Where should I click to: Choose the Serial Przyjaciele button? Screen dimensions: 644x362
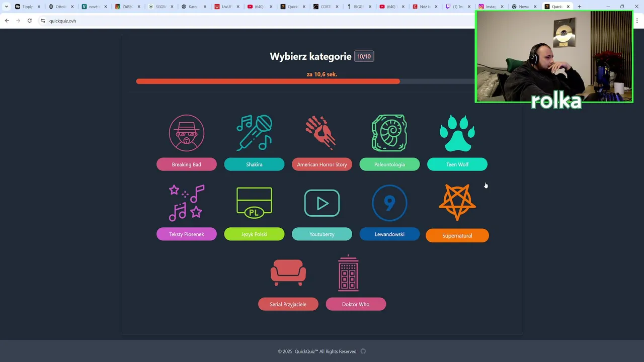[x=288, y=304]
